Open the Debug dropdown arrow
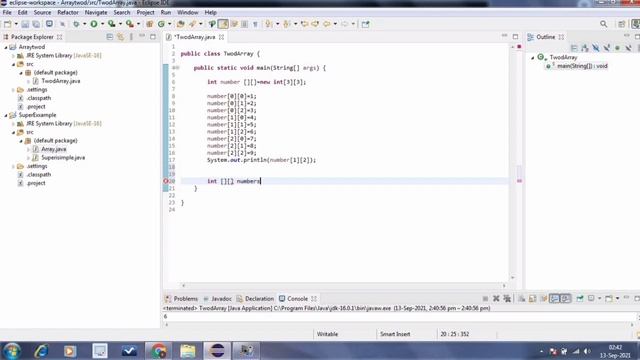 84,24
